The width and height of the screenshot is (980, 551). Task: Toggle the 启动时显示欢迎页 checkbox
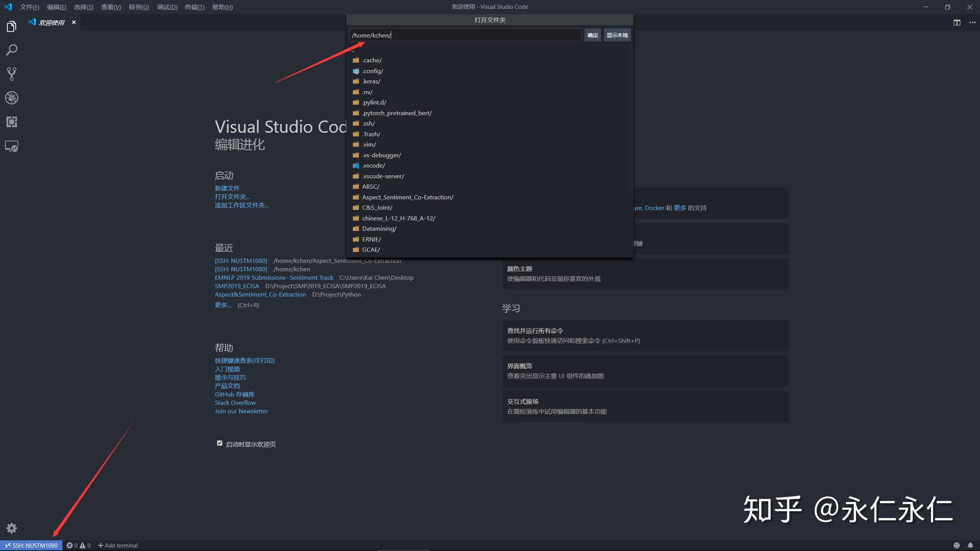click(x=219, y=443)
